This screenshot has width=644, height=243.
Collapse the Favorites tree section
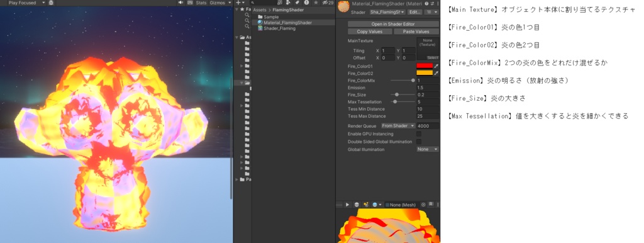[237, 9]
